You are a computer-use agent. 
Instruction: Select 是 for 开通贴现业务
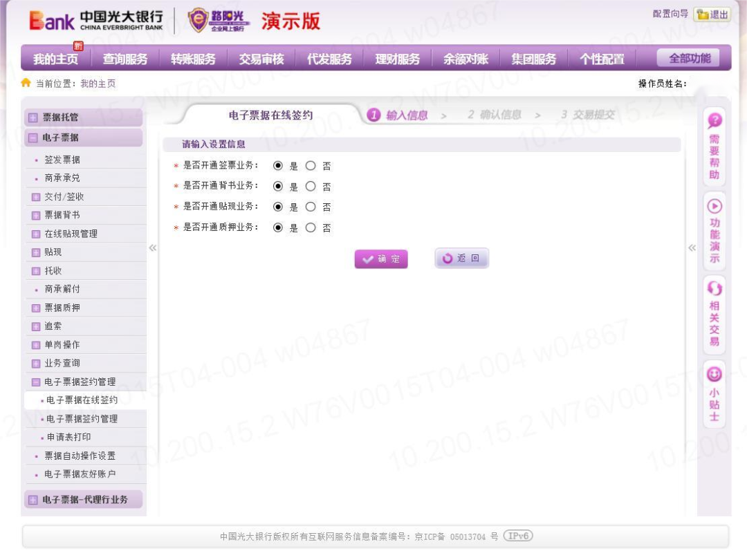tap(278, 207)
